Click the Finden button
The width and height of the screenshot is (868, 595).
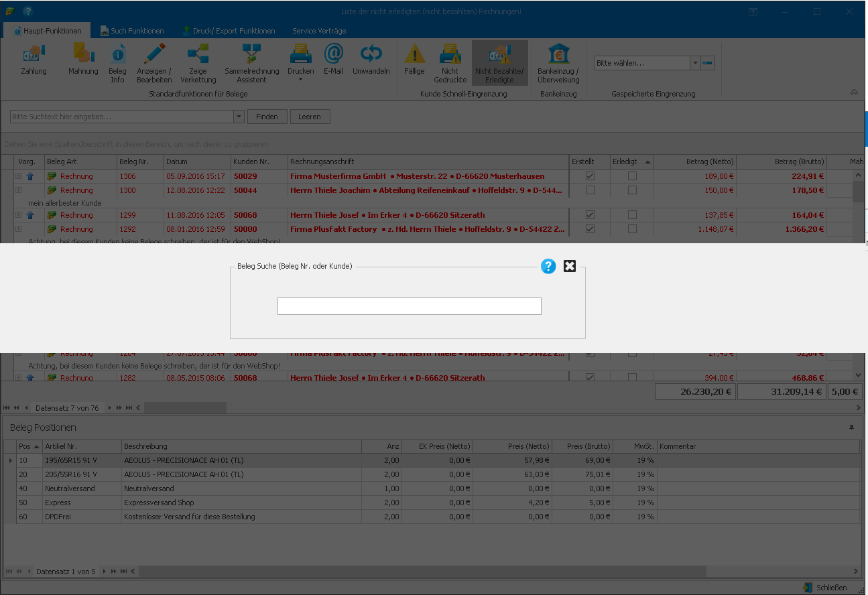coord(267,117)
